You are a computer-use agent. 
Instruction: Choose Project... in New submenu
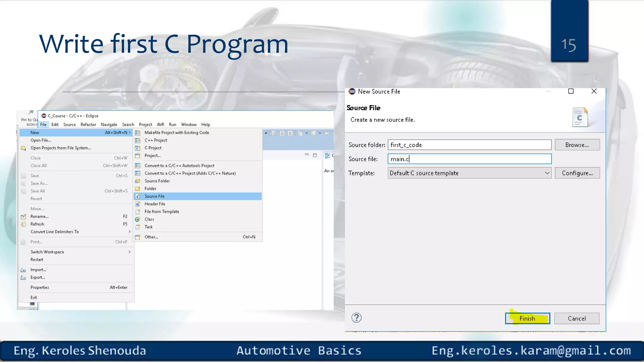[x=198, y=156]
